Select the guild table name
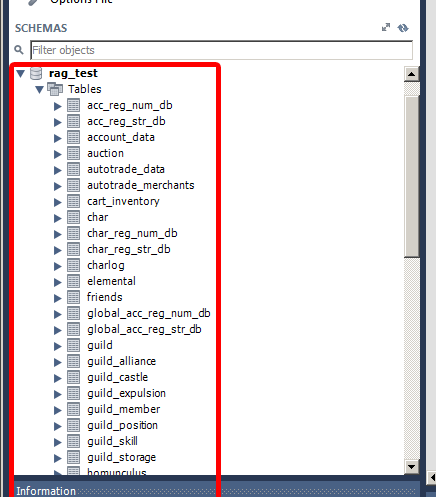Screen dimensions: 436x497 click(x=100, y=345)
